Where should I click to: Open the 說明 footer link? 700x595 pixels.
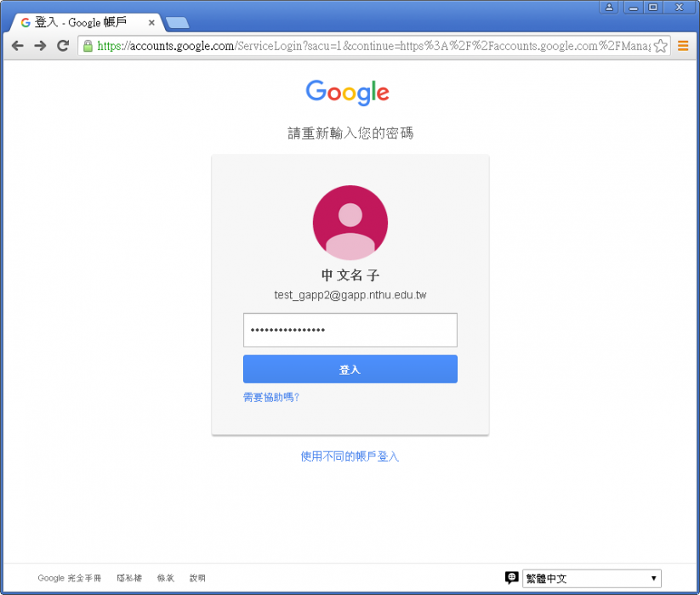(x=197, y=578)
